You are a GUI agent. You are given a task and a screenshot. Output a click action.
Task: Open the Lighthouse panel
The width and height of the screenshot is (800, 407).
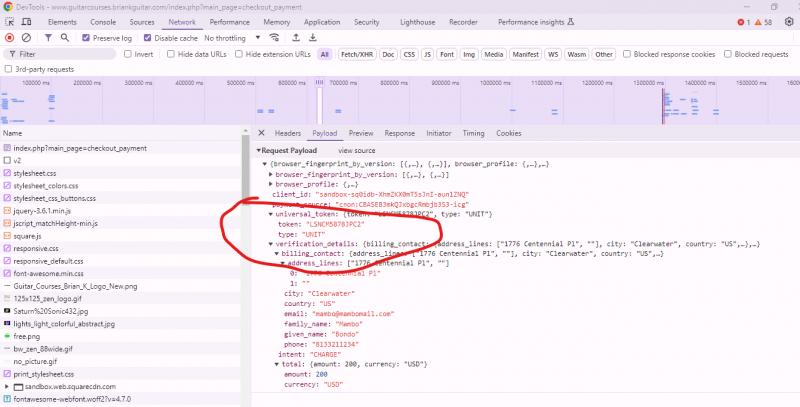click(x=417, y=22)
